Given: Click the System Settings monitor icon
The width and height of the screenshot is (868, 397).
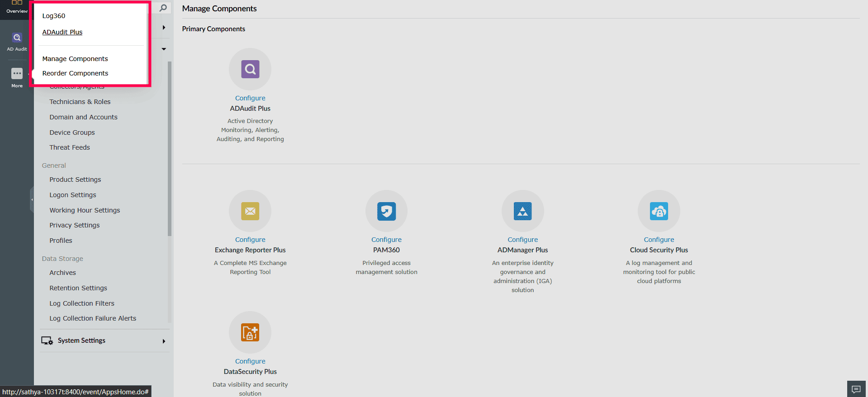Looking at the screenshot, I should pos(47,340).
